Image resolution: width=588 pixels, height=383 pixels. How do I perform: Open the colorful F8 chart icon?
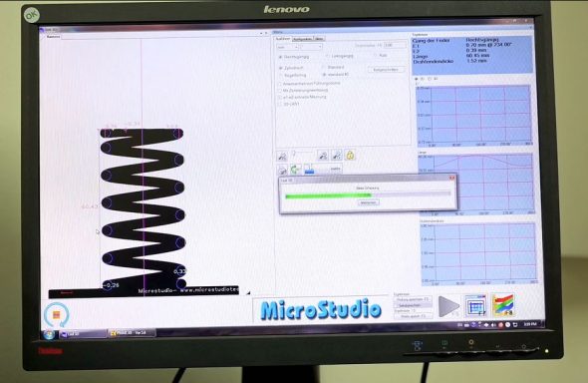(503, 305)
